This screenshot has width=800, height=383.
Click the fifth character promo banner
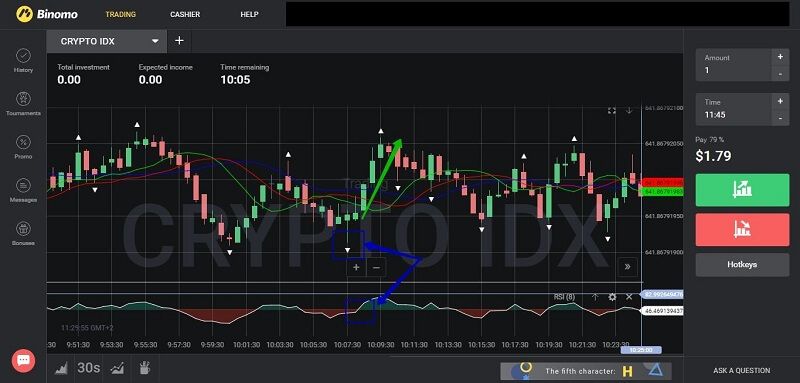tap(586, 371)
